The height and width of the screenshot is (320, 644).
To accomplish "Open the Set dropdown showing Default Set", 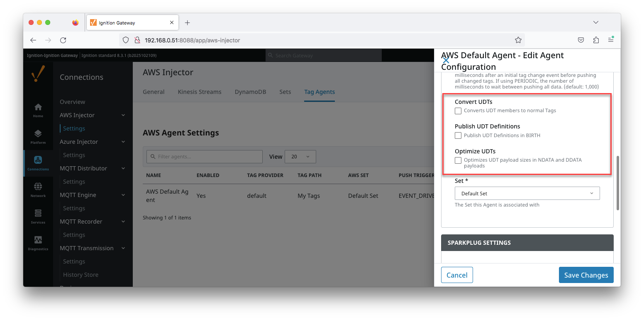I will [527, 194].
